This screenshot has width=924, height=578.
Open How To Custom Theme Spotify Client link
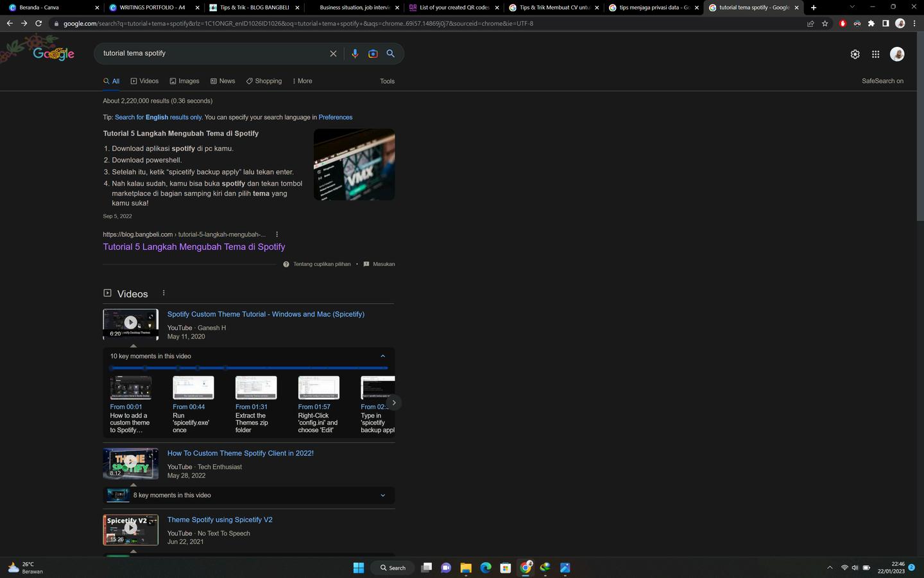click(241, 453)
